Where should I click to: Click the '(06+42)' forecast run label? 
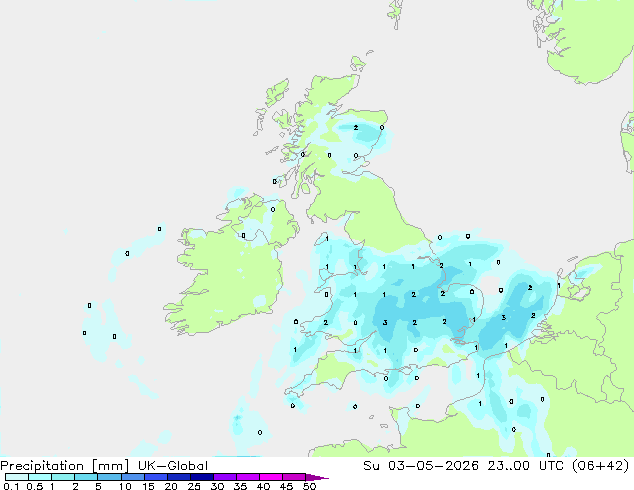(x=601, y=466)
